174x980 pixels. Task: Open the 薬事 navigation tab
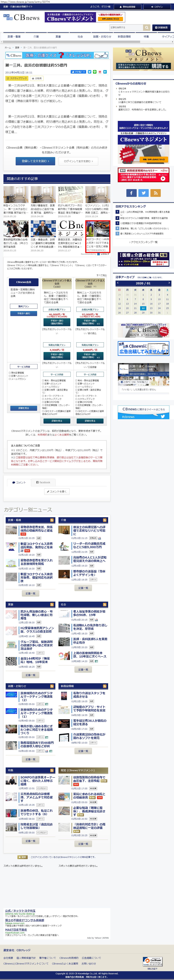click(58, 37)
